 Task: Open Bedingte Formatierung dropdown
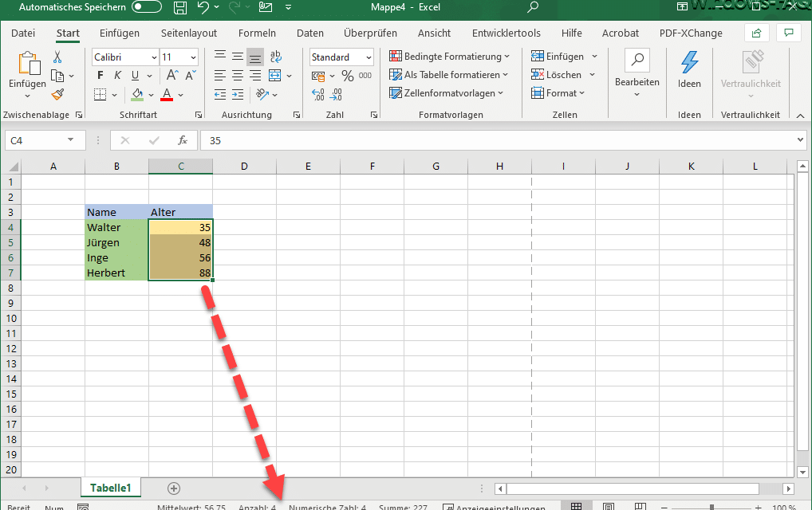[450, 57]
